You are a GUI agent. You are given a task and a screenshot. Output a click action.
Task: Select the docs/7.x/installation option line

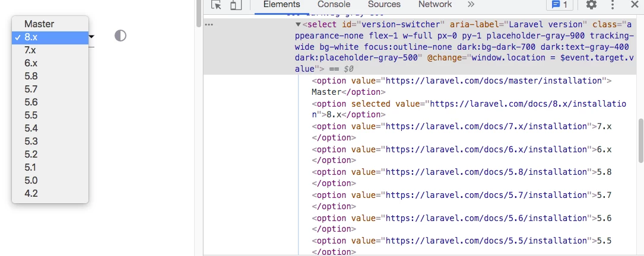pos(462,132)
